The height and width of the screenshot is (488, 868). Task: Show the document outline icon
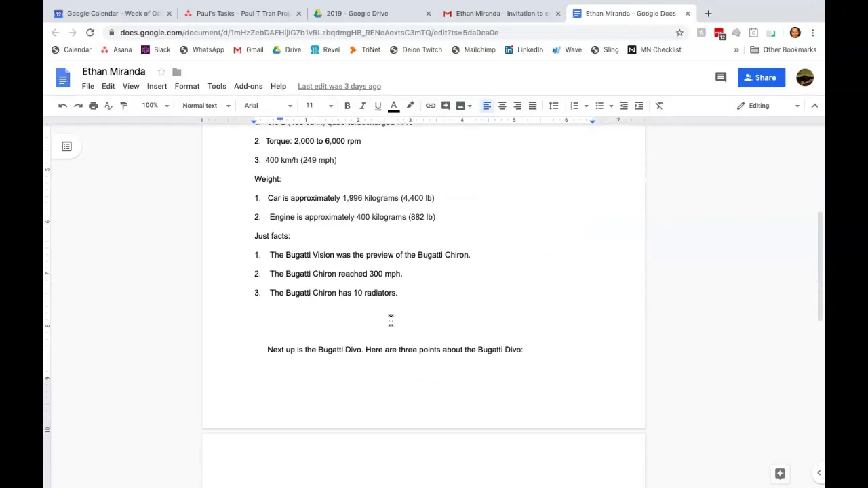66,146
